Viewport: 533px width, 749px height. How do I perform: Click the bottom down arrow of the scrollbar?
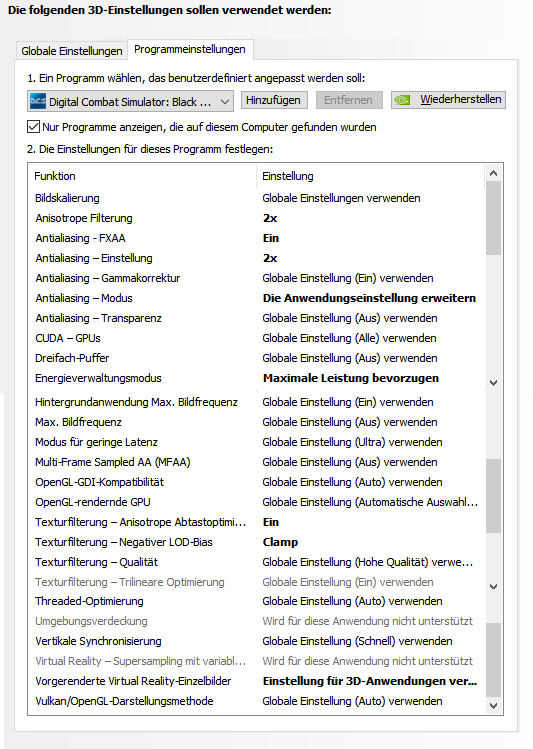coord(493,706)
